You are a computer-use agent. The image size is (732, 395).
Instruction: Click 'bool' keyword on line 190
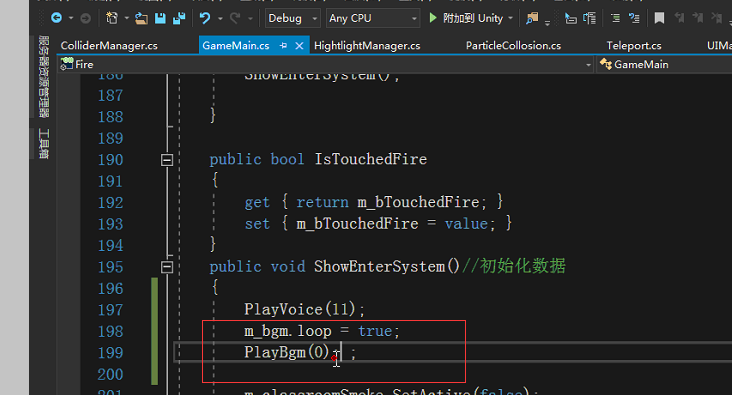287,160
